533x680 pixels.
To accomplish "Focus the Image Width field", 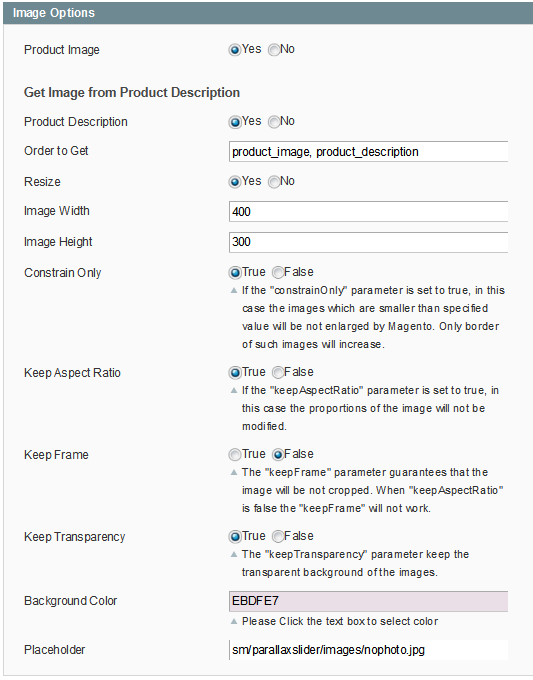I will (x=368, y=211).
